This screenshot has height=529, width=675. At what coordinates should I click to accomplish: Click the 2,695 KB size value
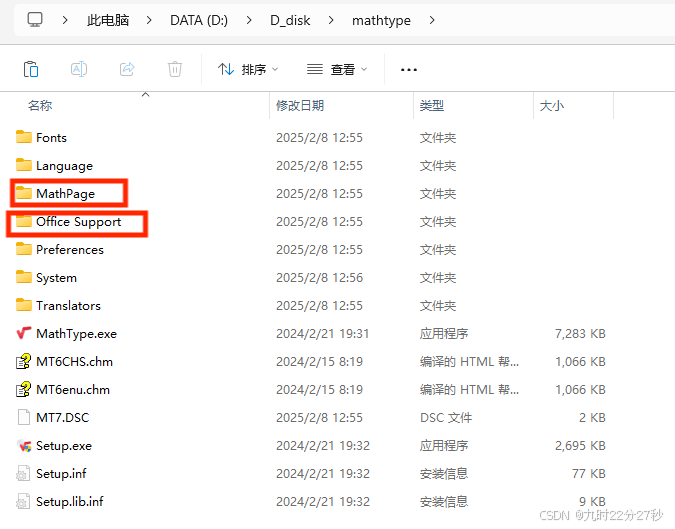[x=580, y=445]
